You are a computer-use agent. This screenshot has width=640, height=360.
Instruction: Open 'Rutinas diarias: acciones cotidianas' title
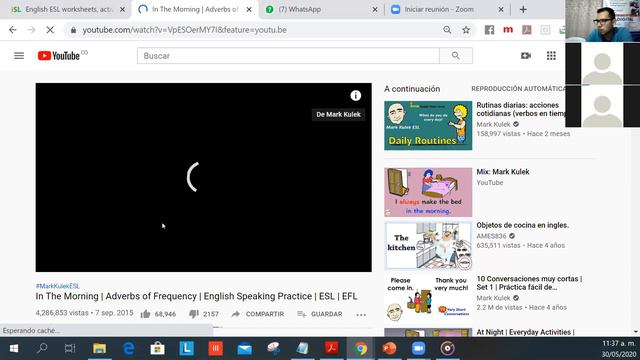(521, 109)
